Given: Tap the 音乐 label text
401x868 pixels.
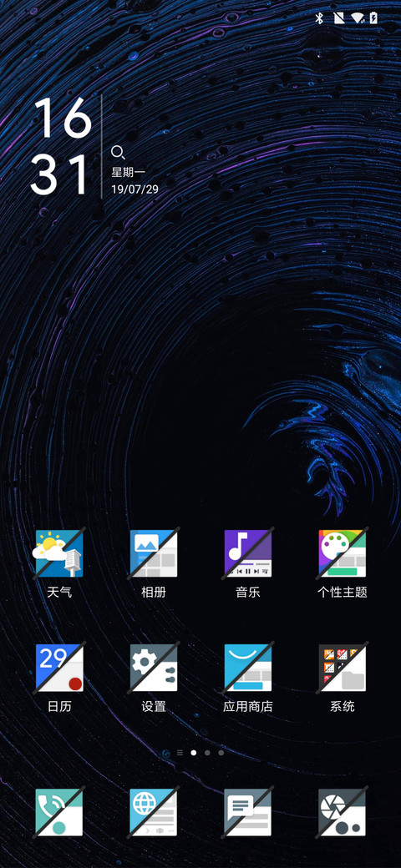Looking at the screenshot, I should 247,593.
